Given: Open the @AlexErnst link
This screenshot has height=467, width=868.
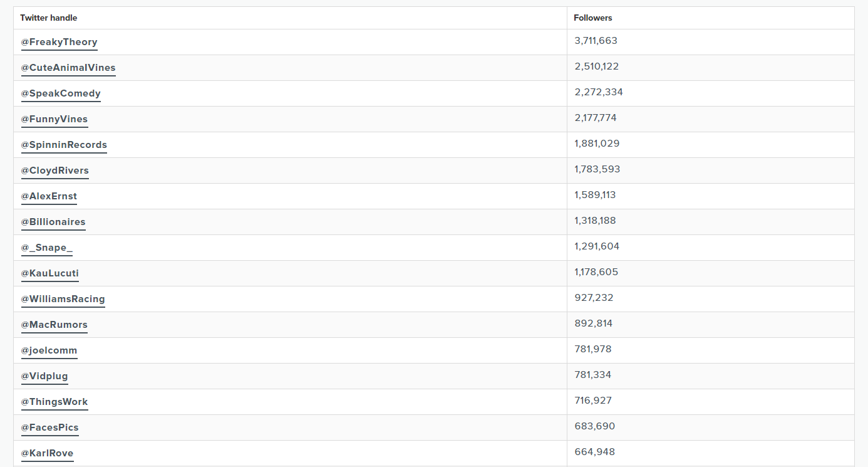Looking at the screenshot, I should pos(49,196).
